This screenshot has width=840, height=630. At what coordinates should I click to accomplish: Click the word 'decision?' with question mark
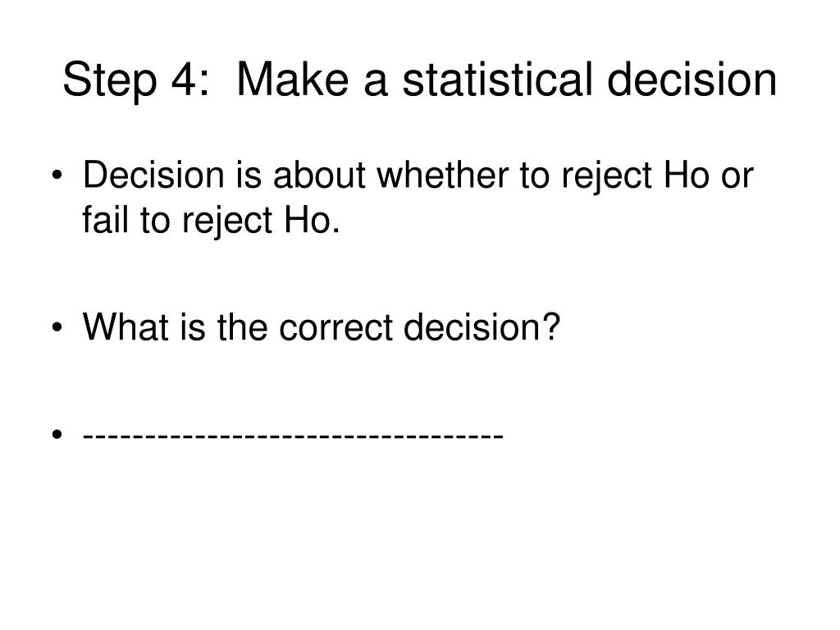(482, 326)
